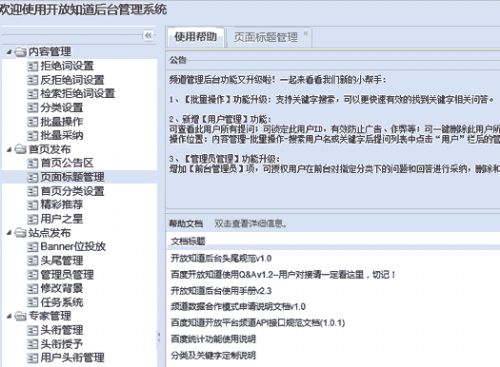Click the icon beside Banner位投放
This screenshot has width=500, height=367.
(x=32, y=247)
